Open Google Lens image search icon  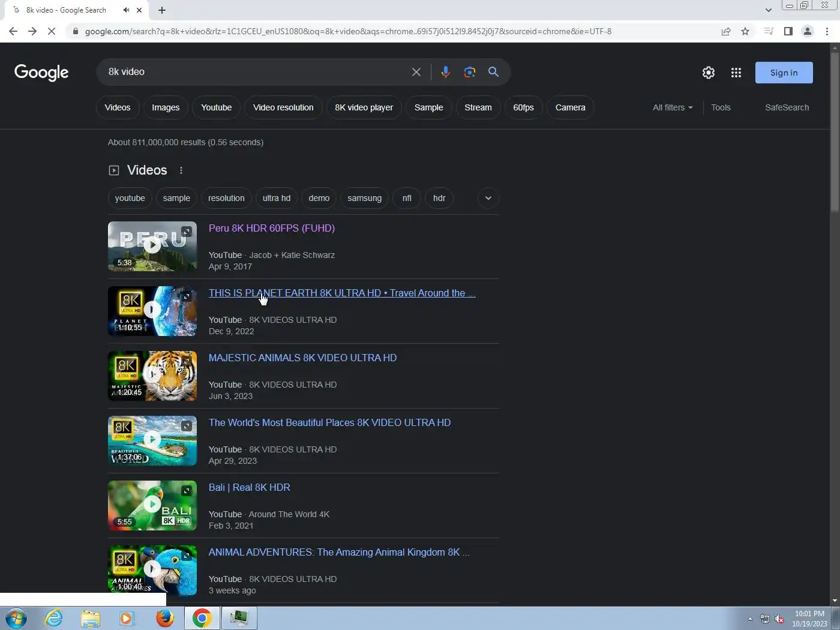[x=469, y=72]
